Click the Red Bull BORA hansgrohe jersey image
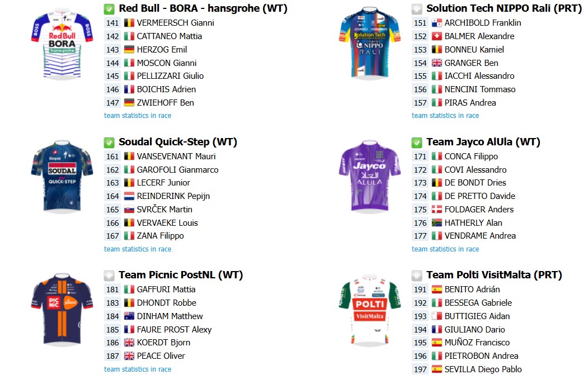 62,44
